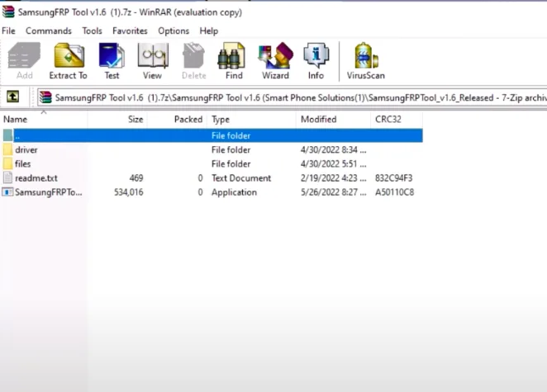Screen dimensions: 547x392
Task: Sort by Type column header
Action: [251, 119]
